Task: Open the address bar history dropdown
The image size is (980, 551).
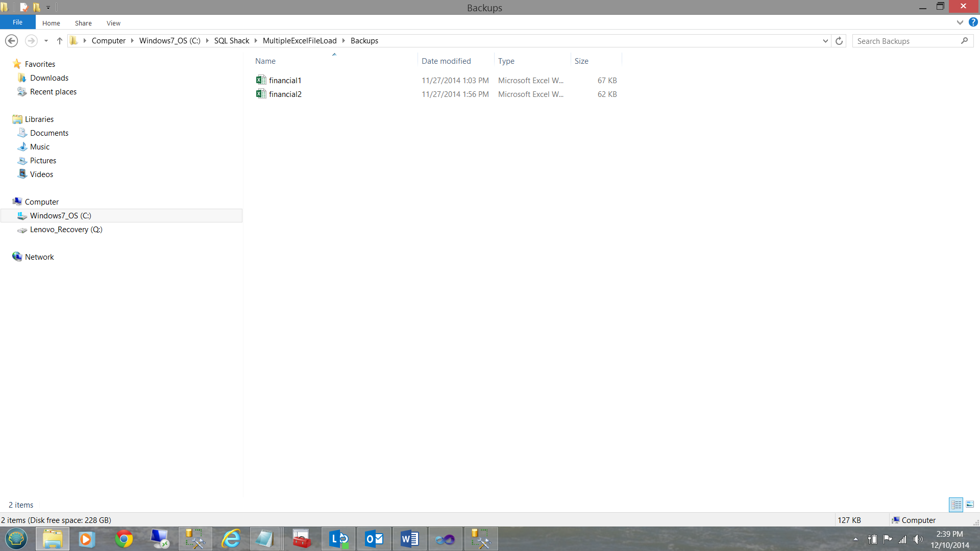Action: (x=825, y=41)
